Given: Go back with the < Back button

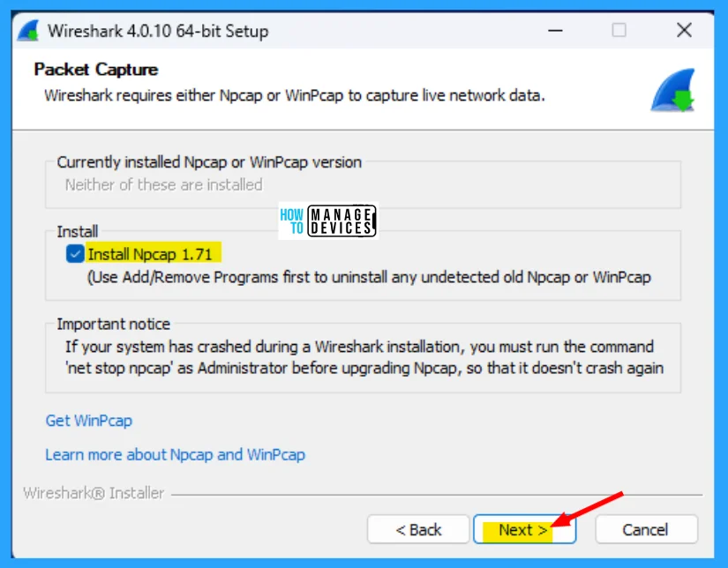Looking at the screenshot, I should [418, 529].
